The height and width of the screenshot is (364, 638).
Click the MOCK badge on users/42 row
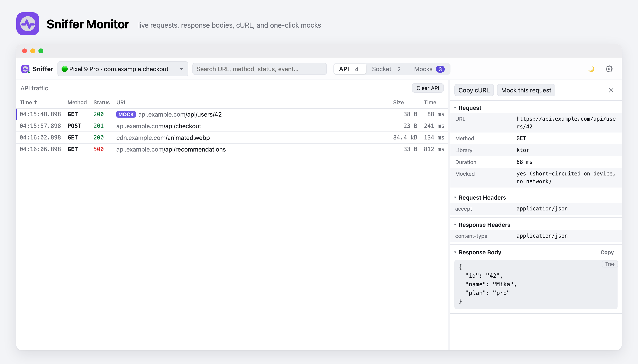click(x=126, y=114)
